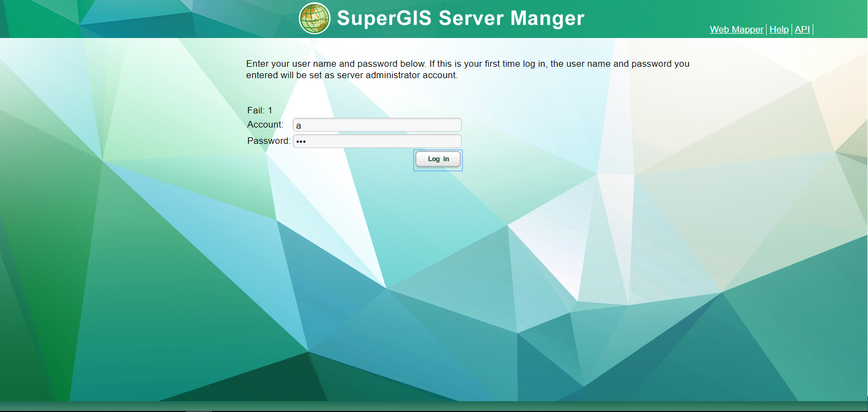Go to the API link

802,30
